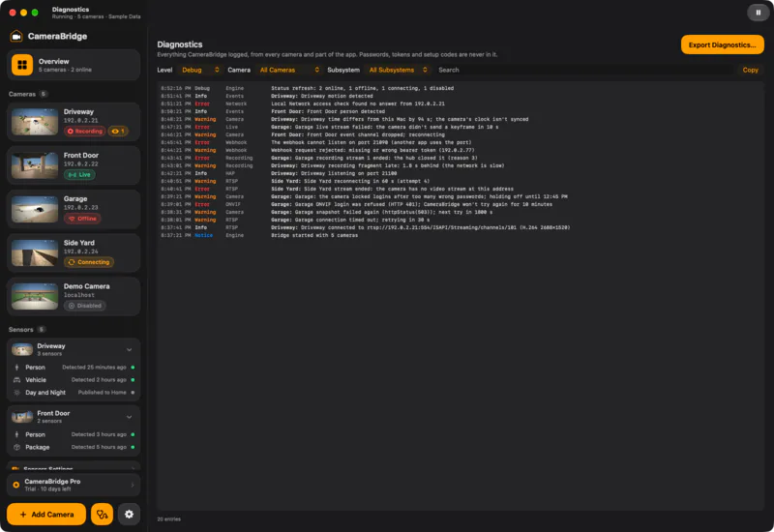
Task: Click the Front Door 'Detected 3 hours ago' text
Action: 99,434
